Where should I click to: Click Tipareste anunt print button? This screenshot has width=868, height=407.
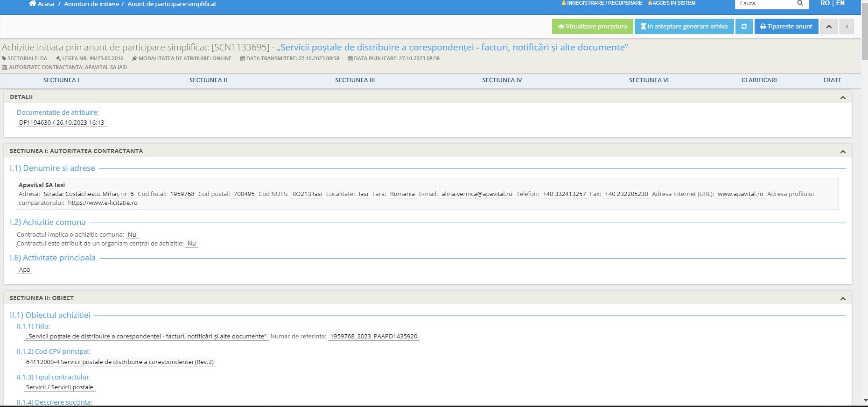pos(786,27)
